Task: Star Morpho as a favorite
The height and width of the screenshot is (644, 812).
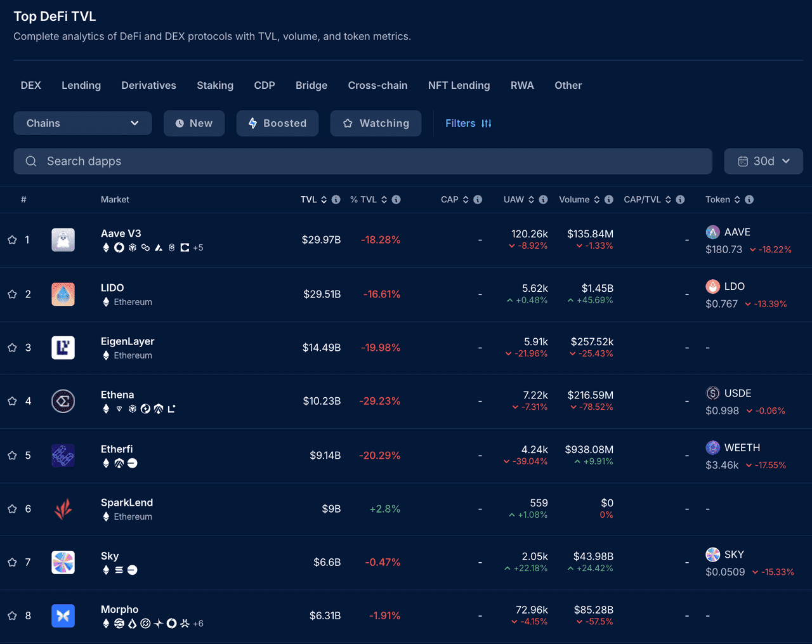Action: coord(11,615)
